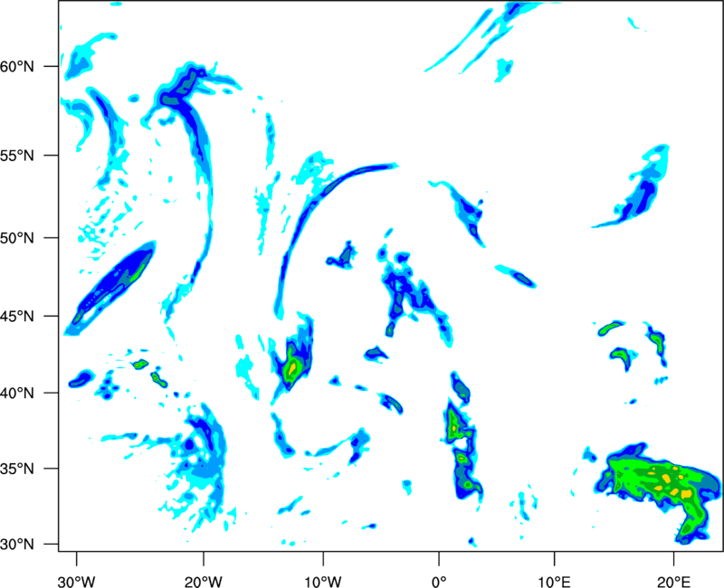Click the 20°W longitude label
The height and width of the screenshot is (588, 724).
coord(203,582)
